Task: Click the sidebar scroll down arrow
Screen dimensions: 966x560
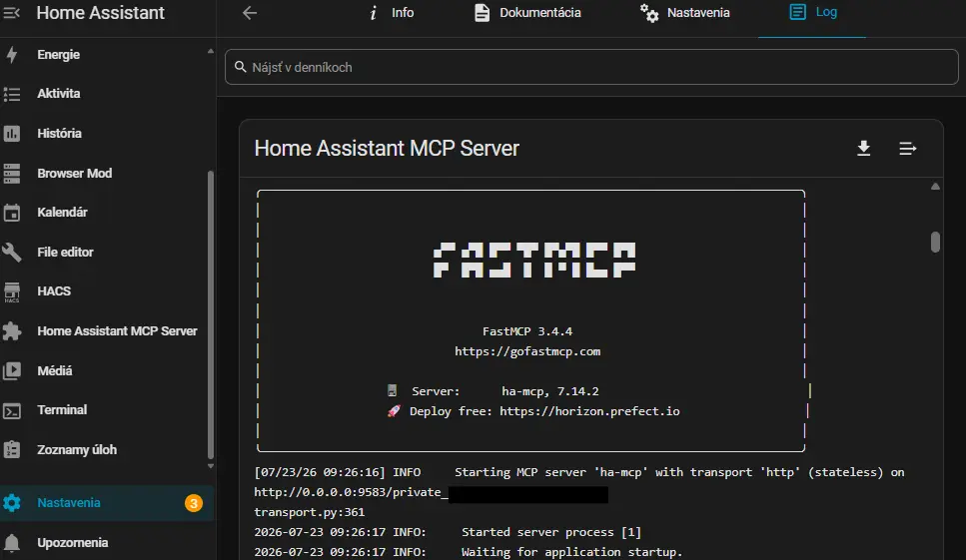Action: pos(211,466)
